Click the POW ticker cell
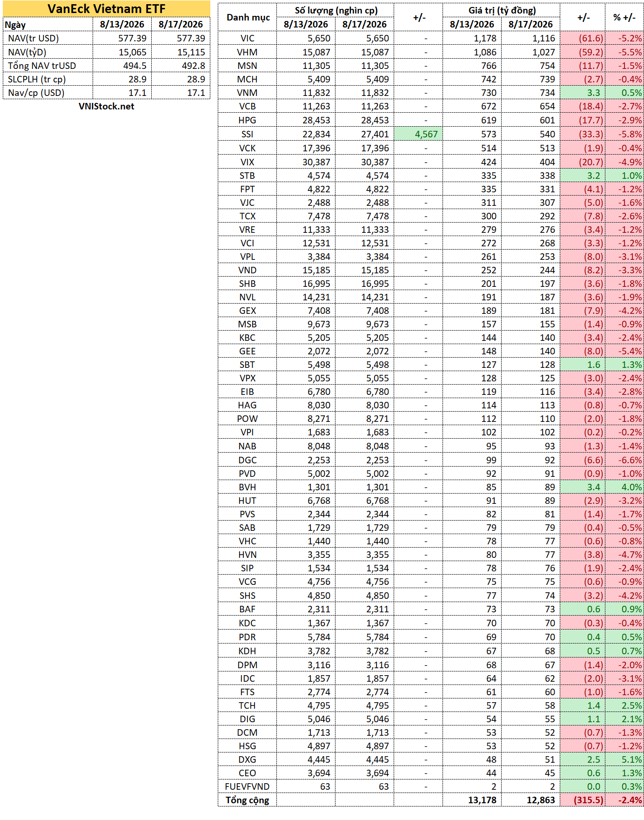 coord(248,419)
